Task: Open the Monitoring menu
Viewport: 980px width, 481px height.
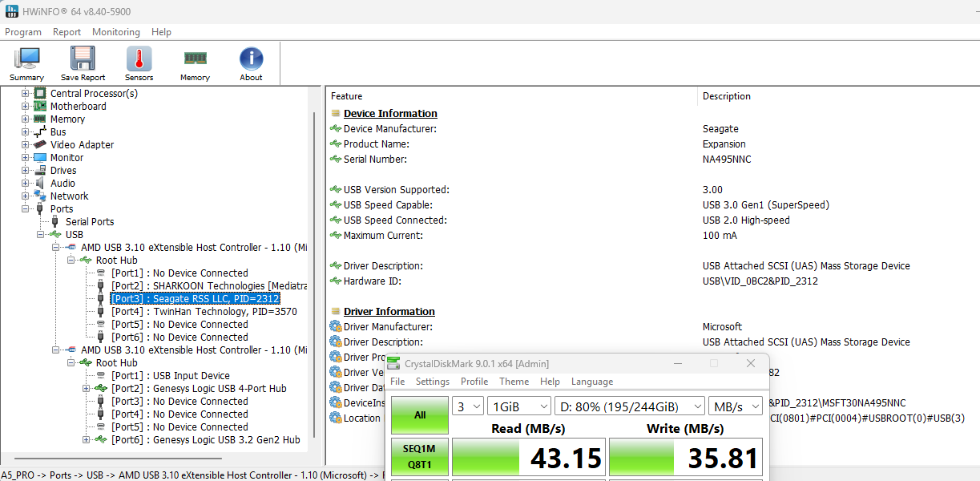Action: [x=115, y=32]
